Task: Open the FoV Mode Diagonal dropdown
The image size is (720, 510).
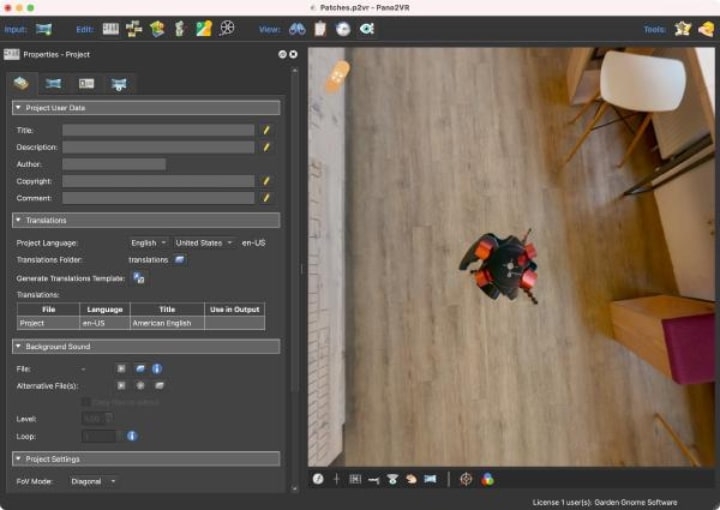Action: click(93, 482)
